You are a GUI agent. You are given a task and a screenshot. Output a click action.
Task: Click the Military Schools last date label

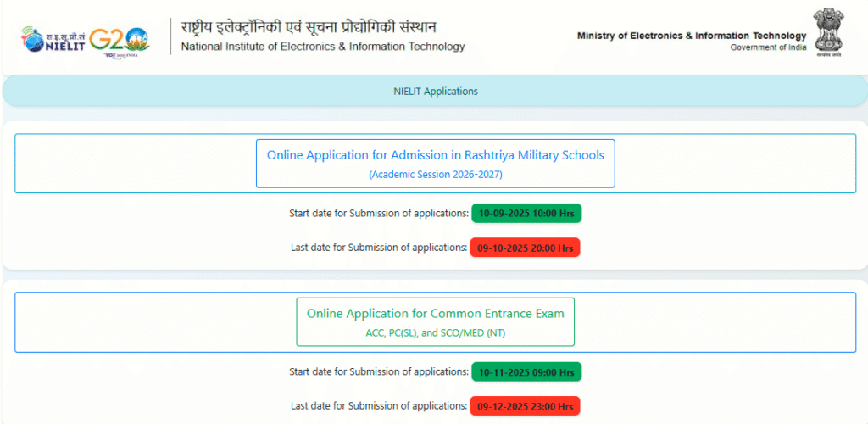click(378, 248)
